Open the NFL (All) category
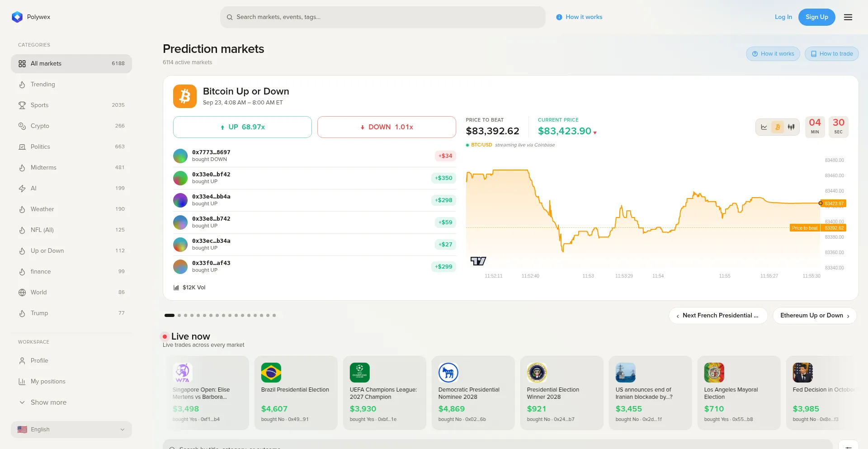 pos(71,230)
